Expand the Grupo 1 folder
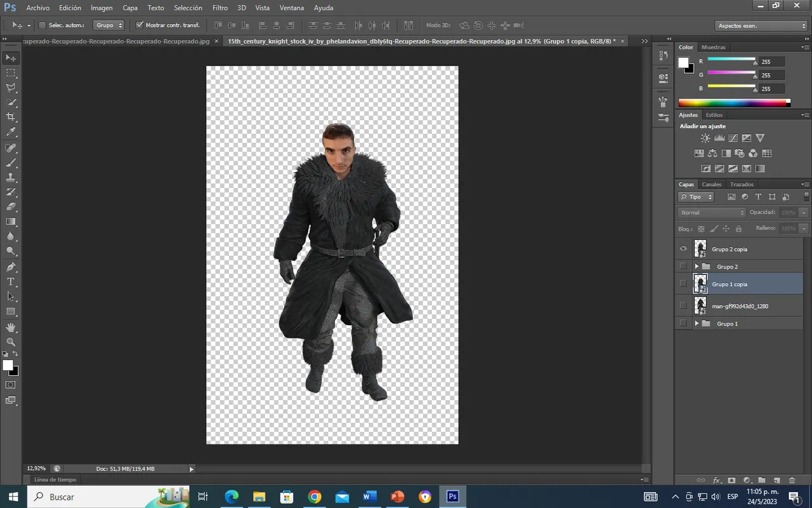The height and width of the screenshot is (508, 812). pyautogui.click(x=697, y=324)
